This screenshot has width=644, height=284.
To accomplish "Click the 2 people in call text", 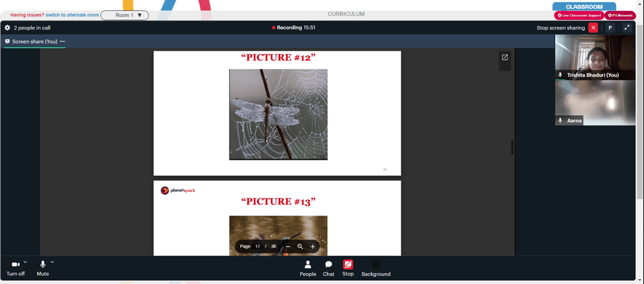I will [32, 28].
